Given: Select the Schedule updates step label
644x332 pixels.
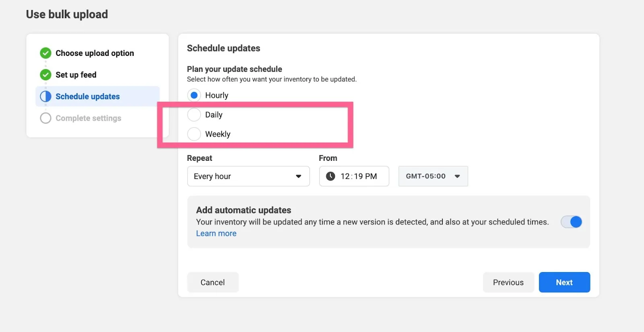Looking at the screenshot, I should (x=88, y=96).
